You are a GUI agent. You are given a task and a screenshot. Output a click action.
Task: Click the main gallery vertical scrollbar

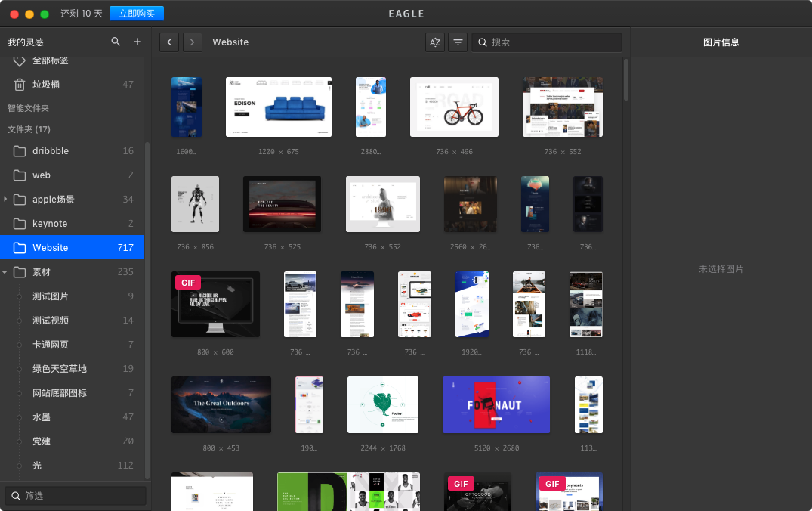tap(626, 79)
